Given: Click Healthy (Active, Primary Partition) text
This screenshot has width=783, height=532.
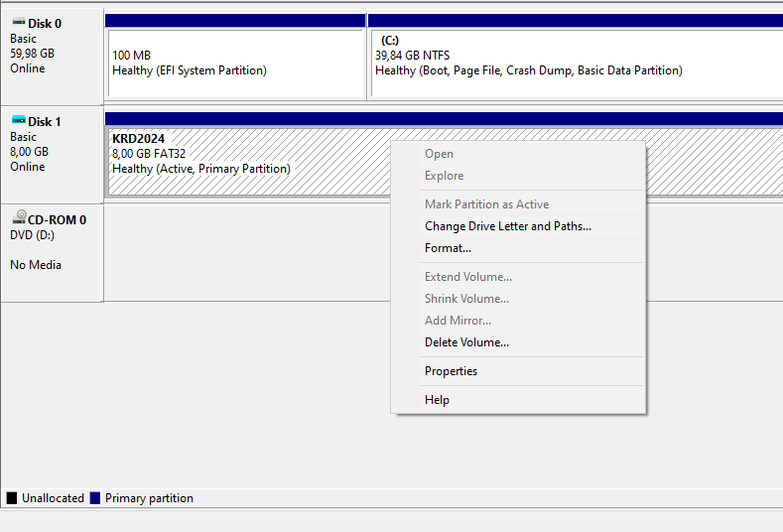Looking at the screenshot, I should 201,169.
